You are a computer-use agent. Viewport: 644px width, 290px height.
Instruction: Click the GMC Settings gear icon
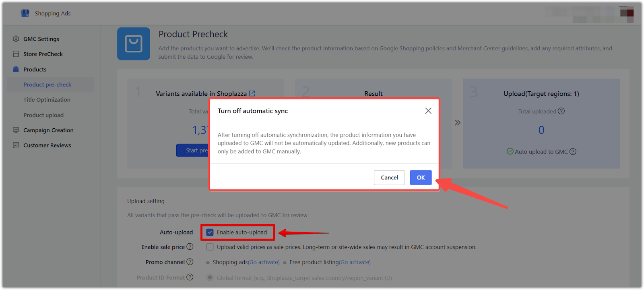tap(16, 39)
